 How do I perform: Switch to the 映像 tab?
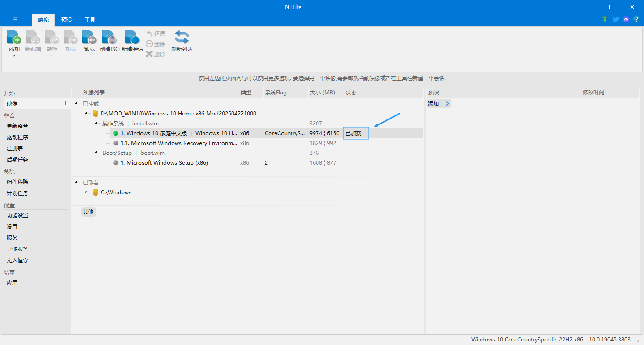pyautogui.click(x=43, y=20)
